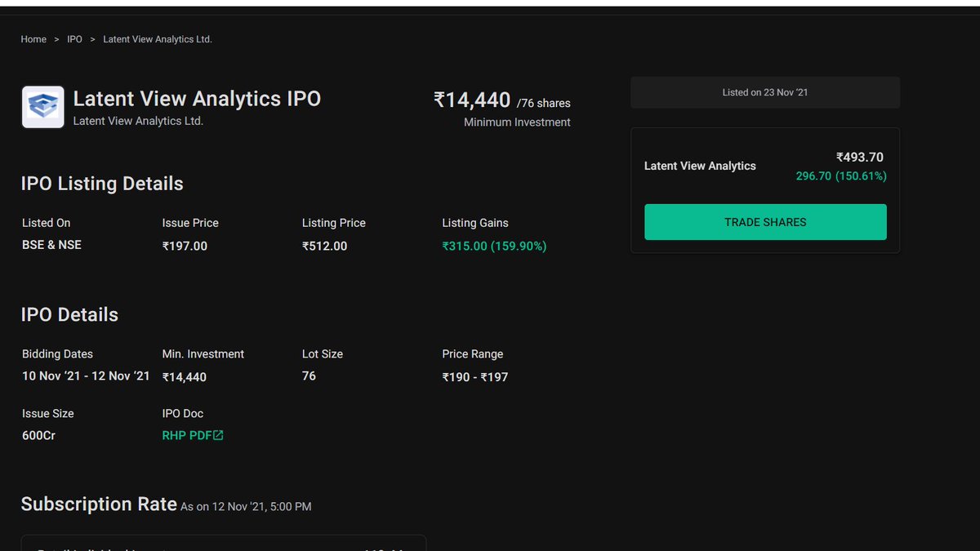Click the IPO Doc label
The width and height of the screenshot is (980, 551).
183,414
